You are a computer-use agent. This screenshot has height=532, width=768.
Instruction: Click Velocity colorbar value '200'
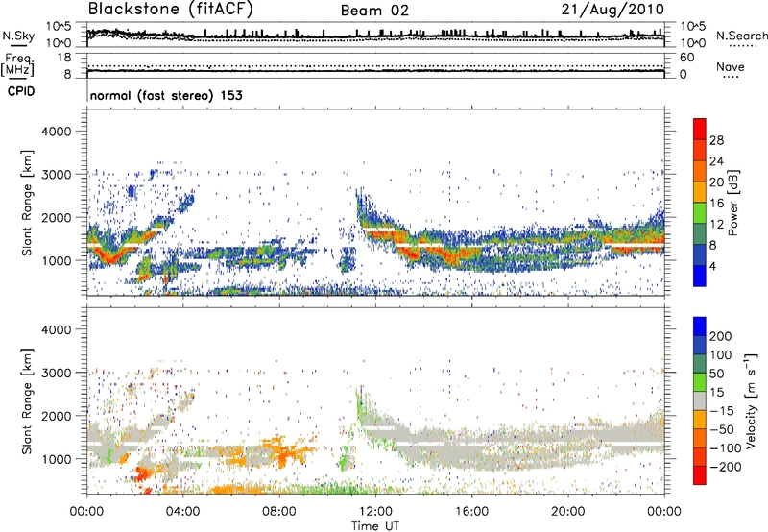pos(721,336)
